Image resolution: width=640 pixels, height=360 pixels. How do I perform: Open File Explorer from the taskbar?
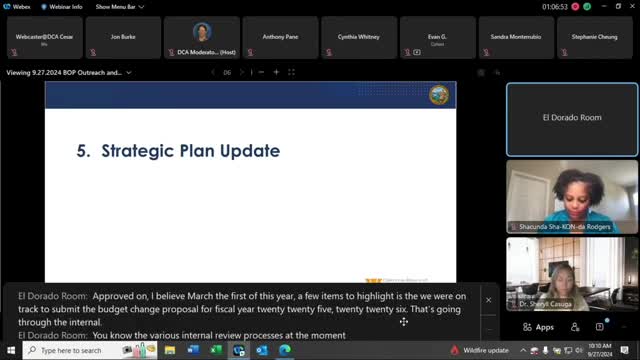[170, 350]
